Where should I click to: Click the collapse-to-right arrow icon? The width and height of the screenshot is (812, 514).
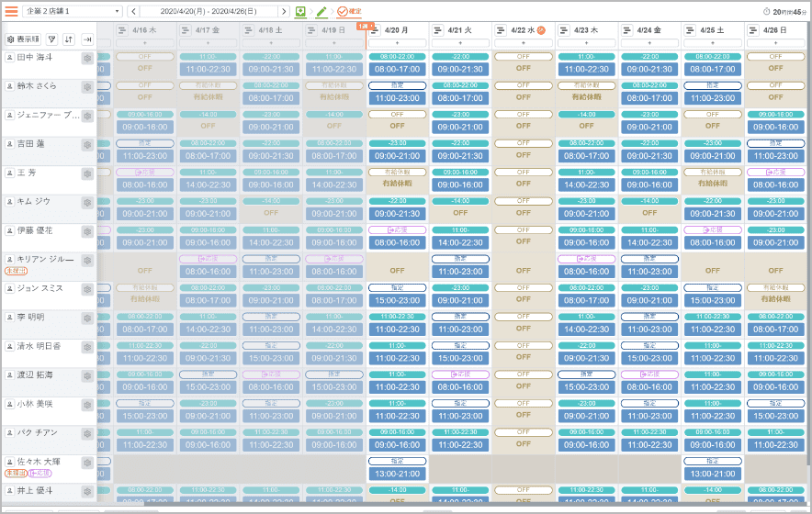click(x=87, y=39)
